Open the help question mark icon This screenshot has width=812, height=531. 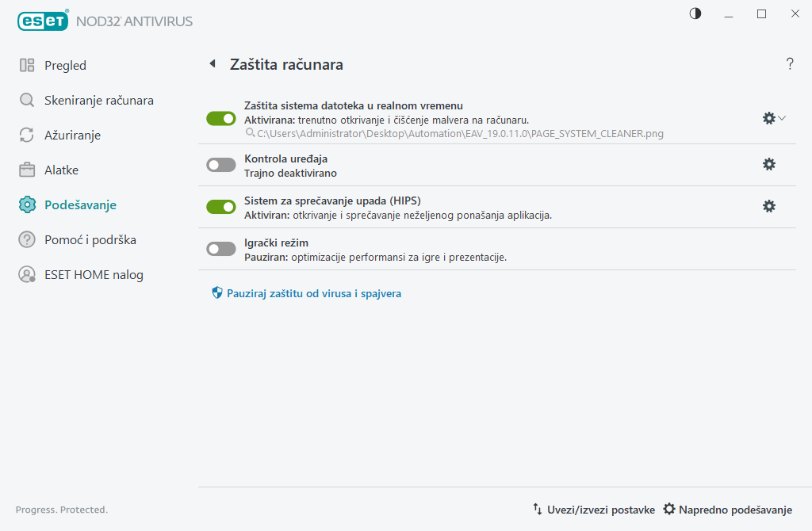point(790,64)
